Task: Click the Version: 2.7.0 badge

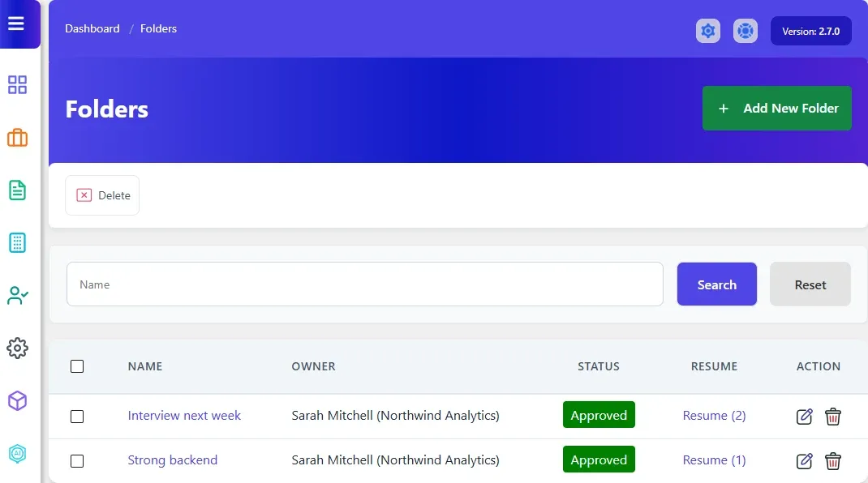Action: pyautogui.click(x=811, y=31)
